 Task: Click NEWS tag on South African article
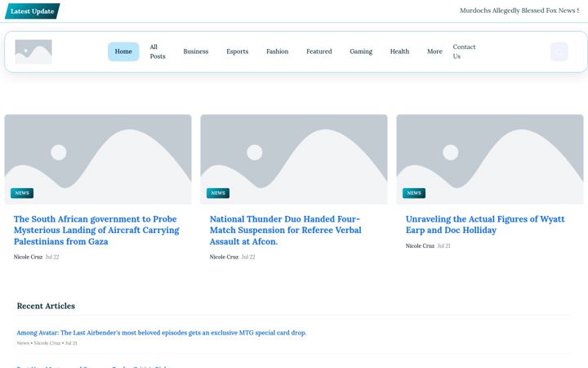(22, 193)
